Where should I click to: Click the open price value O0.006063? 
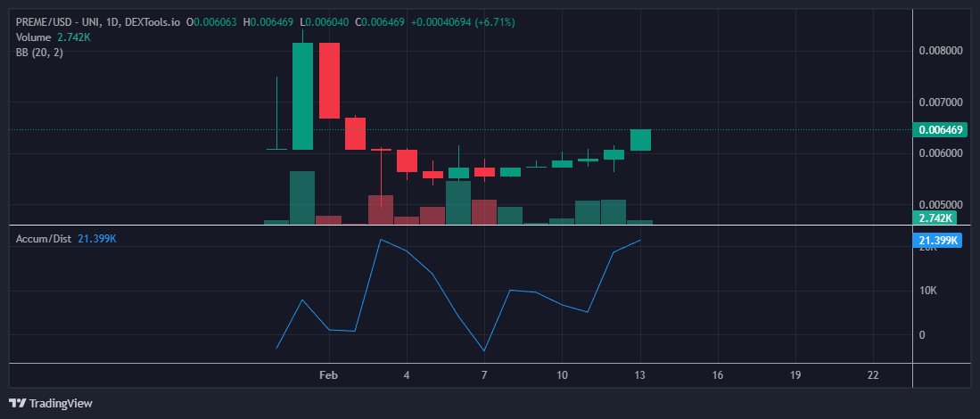tap(211, 22)
